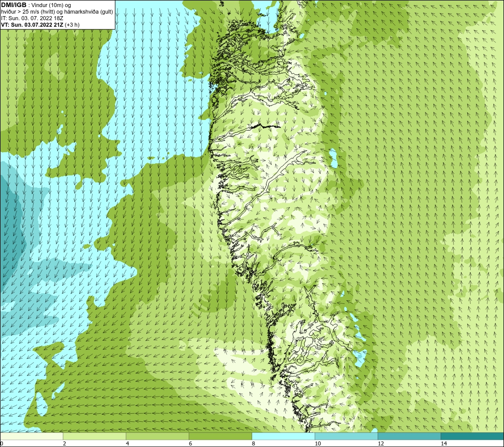Click the 2–4 m/s legend swatch
Viewport: 504px width, 447px height.
tap(95, 436)
